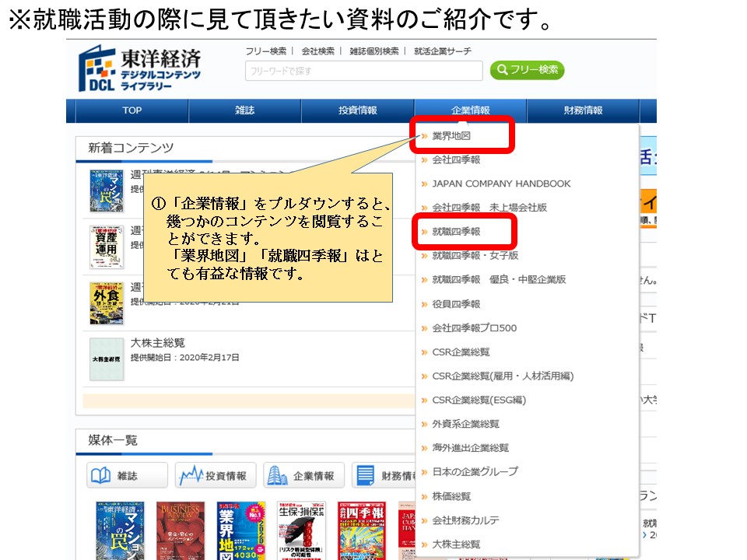Select the 雑誌個別検索 search mode link
The width and height of the screenshot is (747, 560).
pos(374,51)
